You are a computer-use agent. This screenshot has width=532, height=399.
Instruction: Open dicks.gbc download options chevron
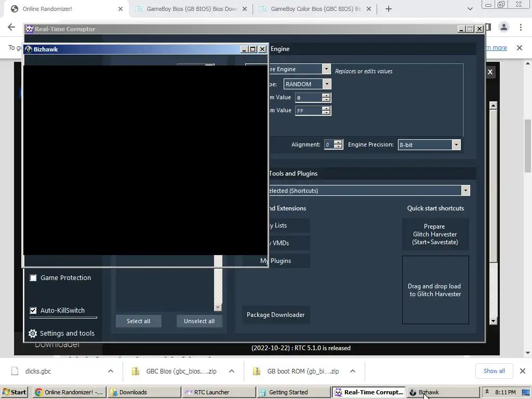(x=111, y=371)
